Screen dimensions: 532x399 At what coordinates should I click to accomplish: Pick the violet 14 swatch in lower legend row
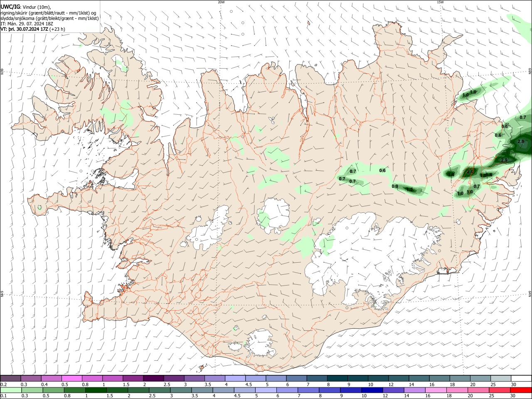click(414, 390)
